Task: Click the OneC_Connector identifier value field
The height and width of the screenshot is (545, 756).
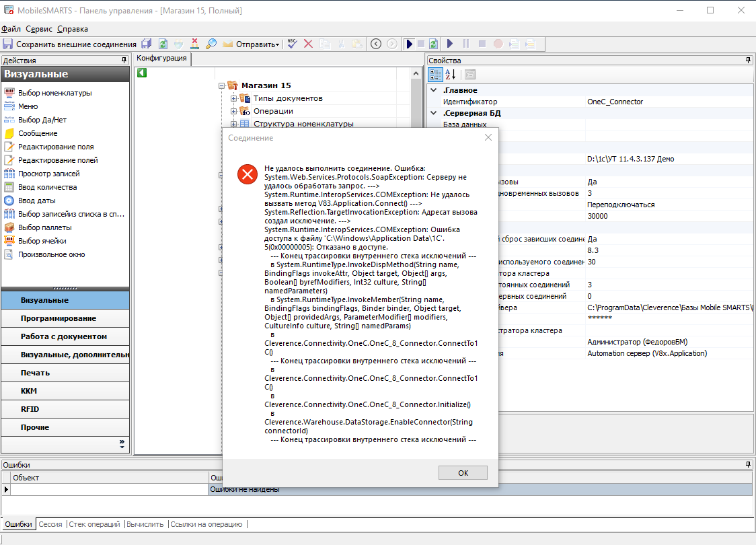Action: click(669, 102)
